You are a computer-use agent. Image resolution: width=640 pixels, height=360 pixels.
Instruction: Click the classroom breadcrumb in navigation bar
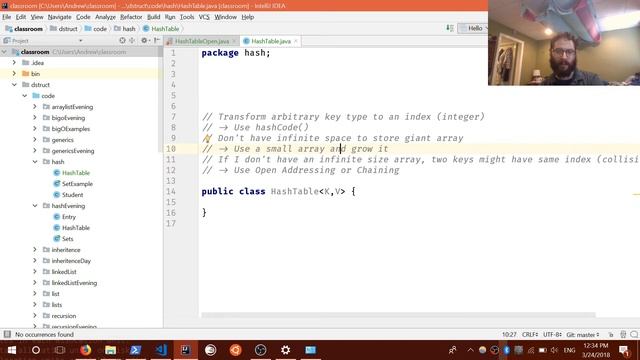24,29
